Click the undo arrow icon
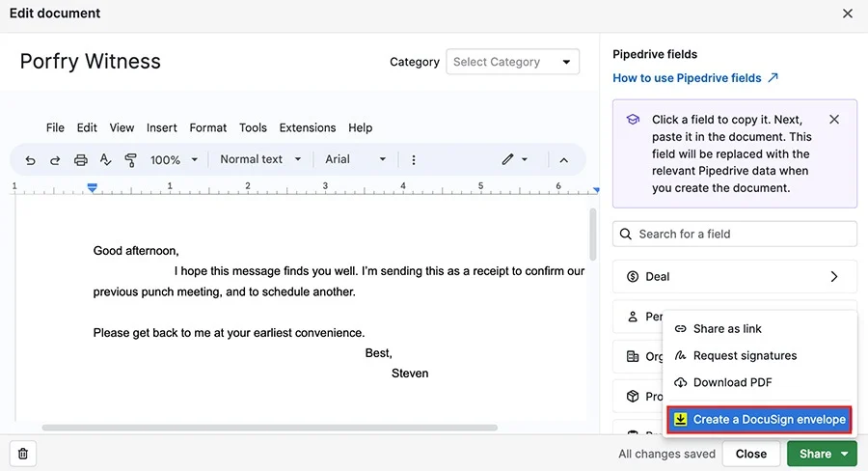This screenshot has width=868, height=471. pyautogui.click(x=31, y=160)
